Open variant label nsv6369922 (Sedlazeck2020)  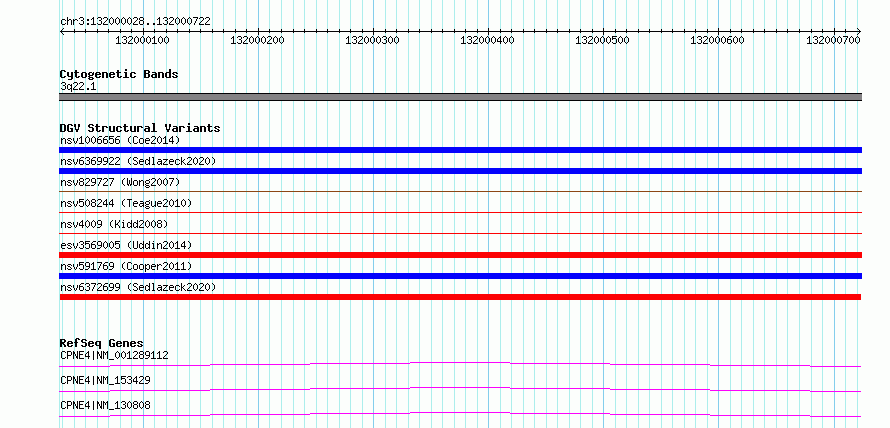click(138, 161)
